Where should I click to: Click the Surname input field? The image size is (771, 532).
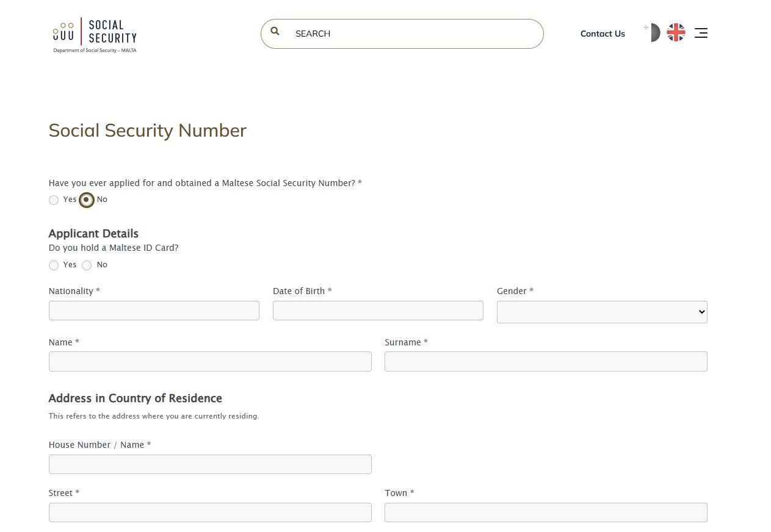545,361
